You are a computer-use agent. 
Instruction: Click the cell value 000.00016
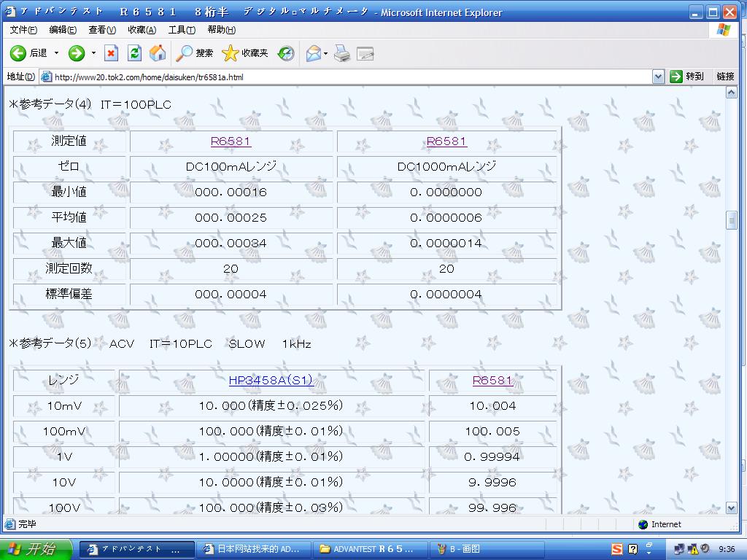tap(231, 192)
